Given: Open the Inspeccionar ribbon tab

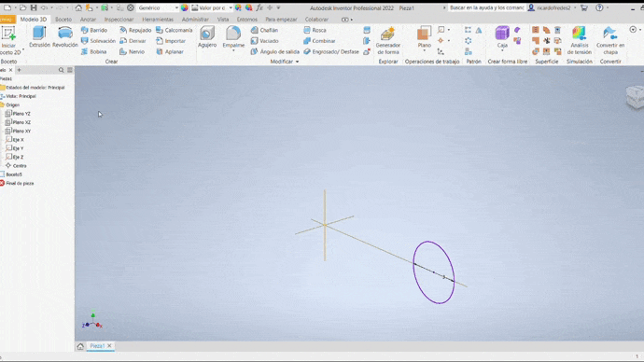Looking at the screenshot, I should pos(119,20).
